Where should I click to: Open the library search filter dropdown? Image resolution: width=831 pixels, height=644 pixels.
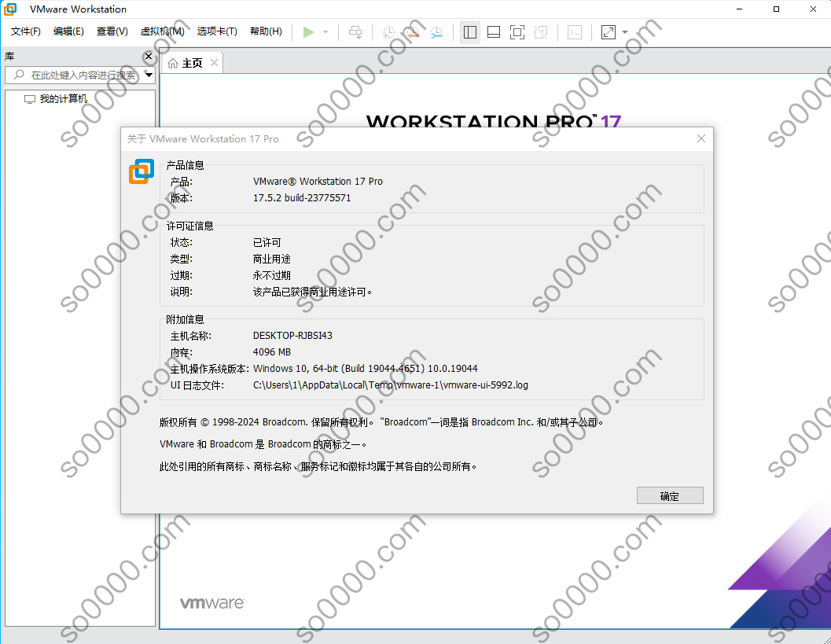[x=149, y=75]
